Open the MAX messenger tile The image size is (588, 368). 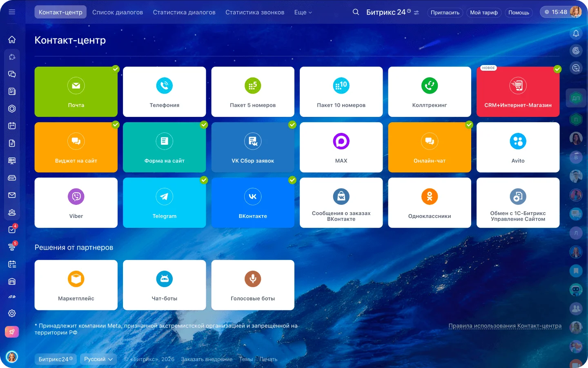(x=341, y=147)
